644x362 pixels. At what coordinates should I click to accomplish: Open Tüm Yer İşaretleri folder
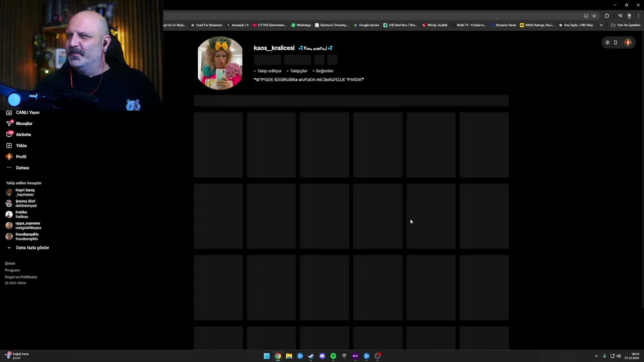pyautogui.click(x=625, y=25)
